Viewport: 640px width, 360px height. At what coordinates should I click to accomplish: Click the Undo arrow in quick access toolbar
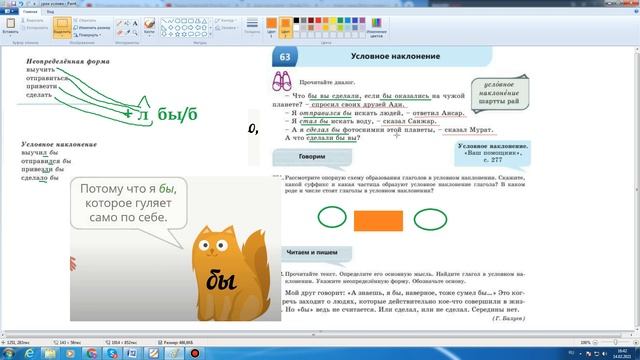point(21,3)
